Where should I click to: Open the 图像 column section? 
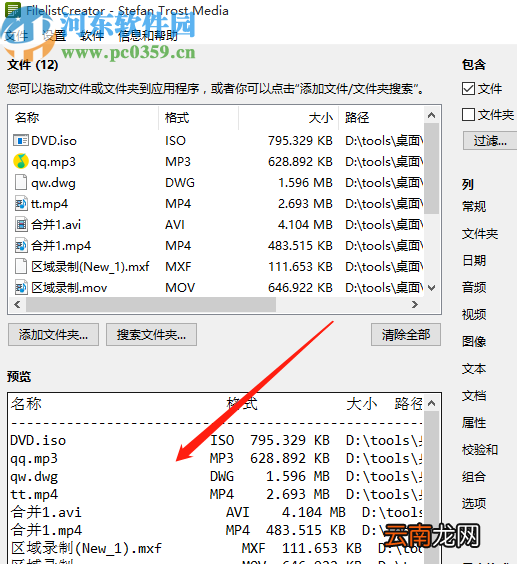[x=474, y=341]
